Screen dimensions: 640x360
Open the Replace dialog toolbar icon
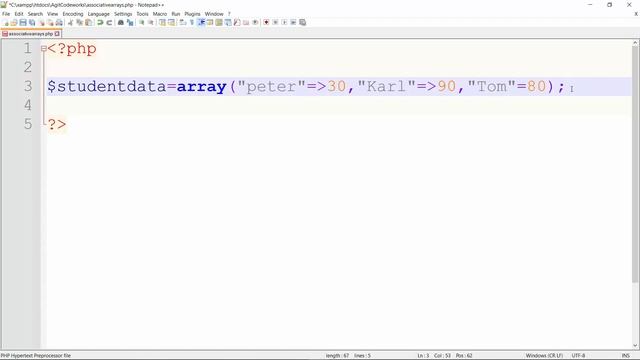click(x=130, y=22)
